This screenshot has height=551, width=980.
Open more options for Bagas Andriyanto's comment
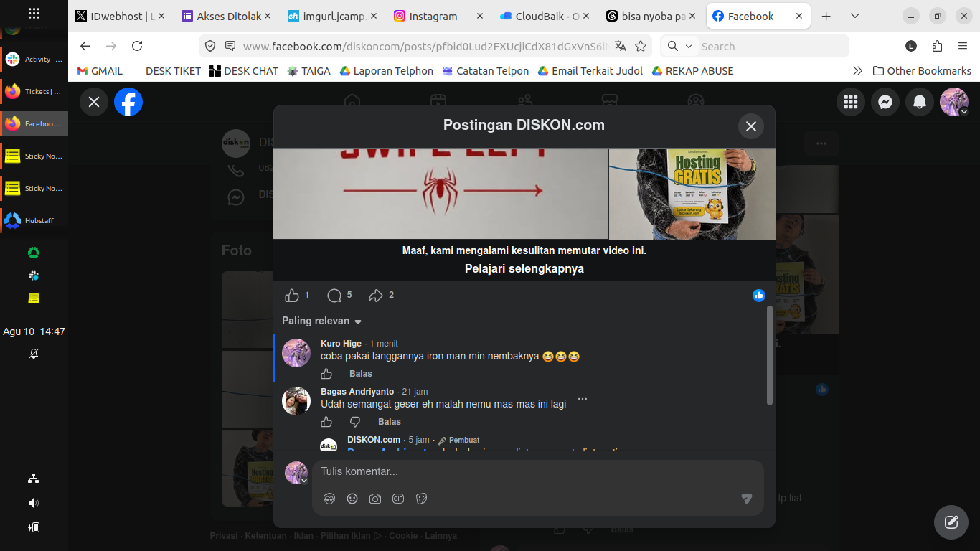coord(583,399)
